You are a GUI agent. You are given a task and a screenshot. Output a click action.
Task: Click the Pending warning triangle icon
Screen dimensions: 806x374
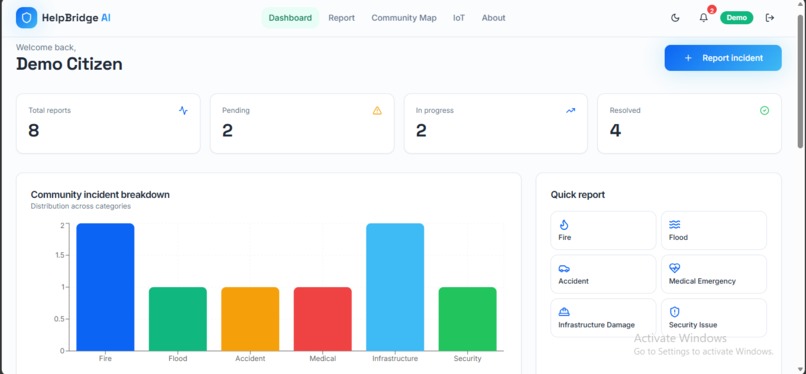click(x=377, y=110)
